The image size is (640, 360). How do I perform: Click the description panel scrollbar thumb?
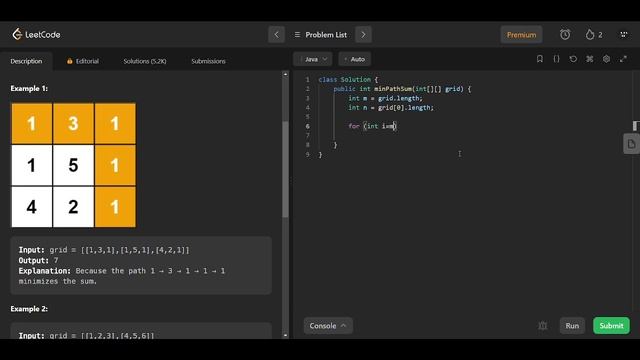pos(285,169)
